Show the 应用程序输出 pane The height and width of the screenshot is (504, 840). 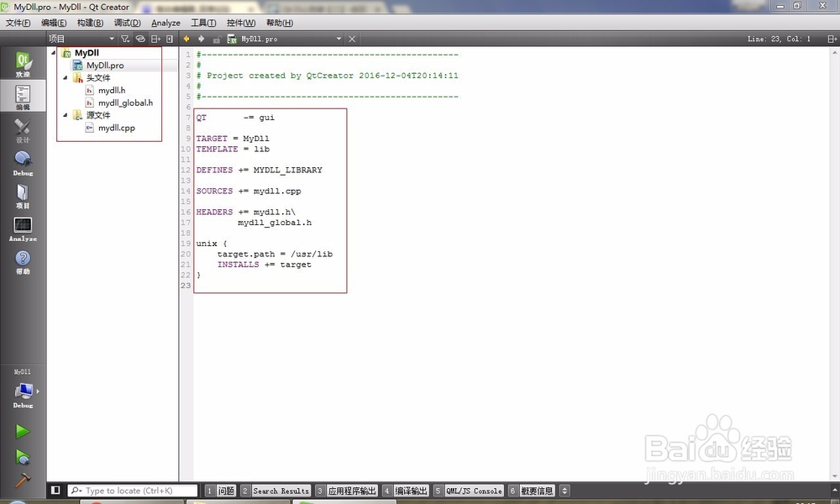pyautogui.click(x=347, y=491)
